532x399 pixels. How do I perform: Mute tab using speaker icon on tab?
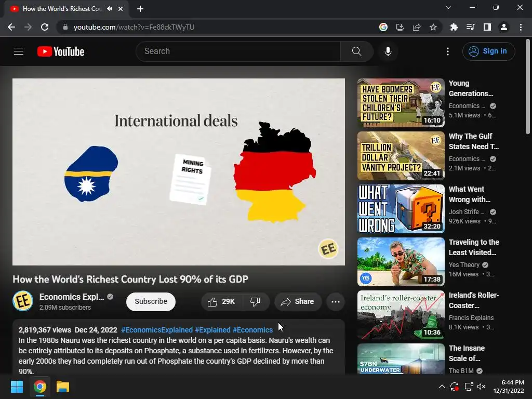tap(109, 9)
